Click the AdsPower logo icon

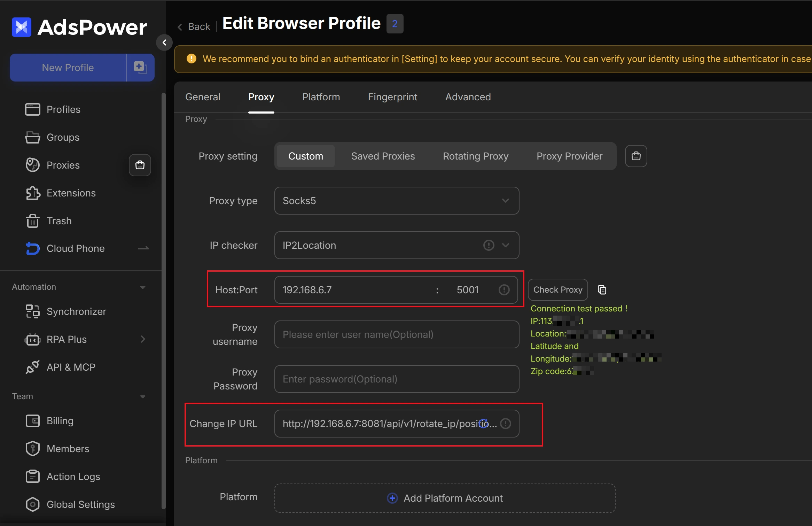pyautogui.click(x=22, y=27)
